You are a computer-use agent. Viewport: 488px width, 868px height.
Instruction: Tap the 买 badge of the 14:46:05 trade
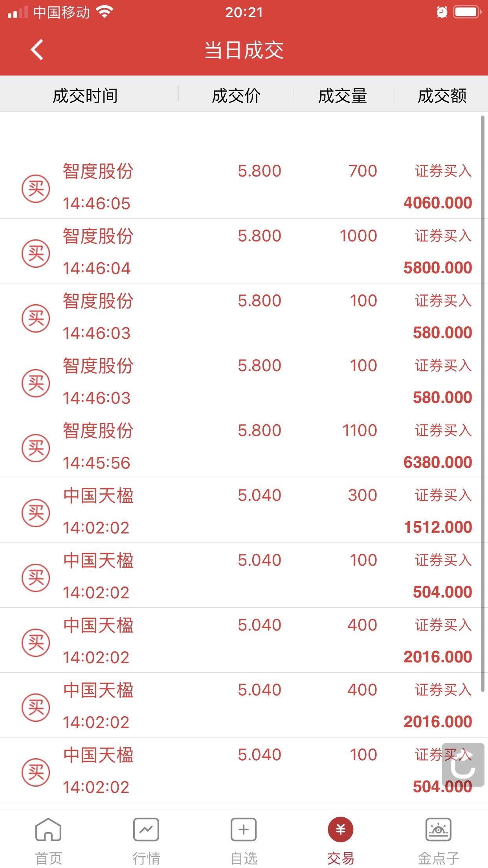pyautogui.click(x=36, y=189)
